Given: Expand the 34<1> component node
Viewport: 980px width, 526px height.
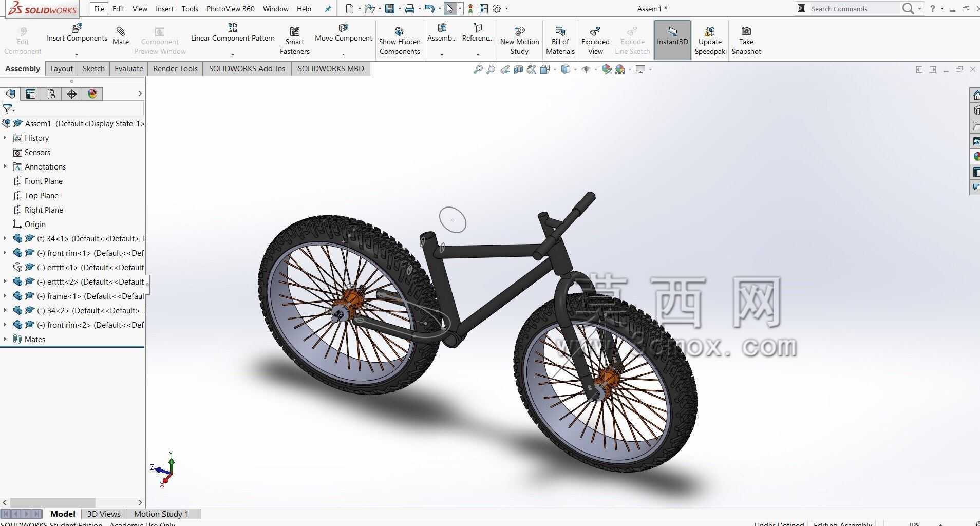Looking at the screenshot, I should tap(5, 238).
